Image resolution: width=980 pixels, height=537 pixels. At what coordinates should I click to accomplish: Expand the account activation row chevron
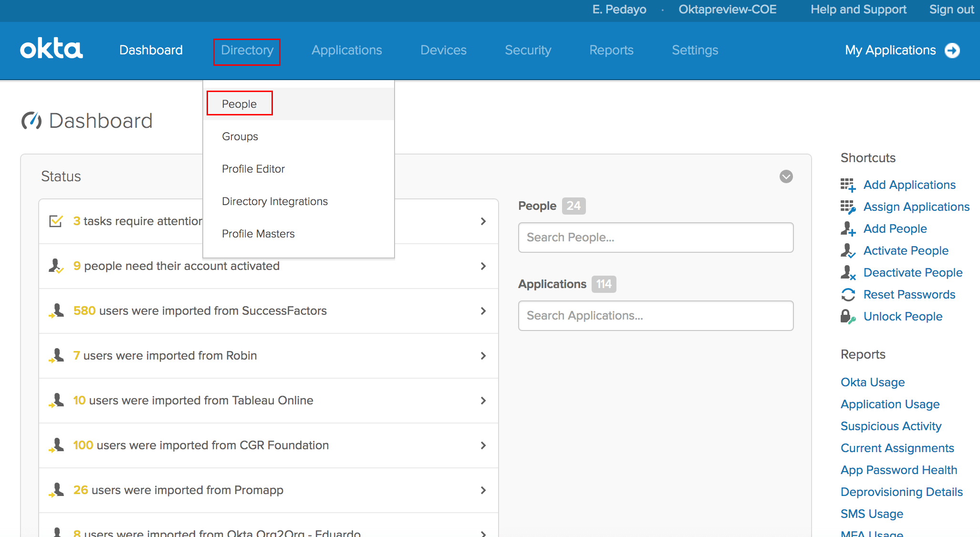point(483,266)
